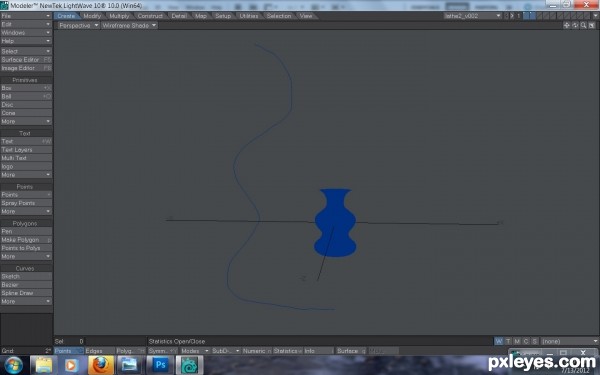Click the viewport move (pan) icon
600x375 pixels.
click(566, 25)
